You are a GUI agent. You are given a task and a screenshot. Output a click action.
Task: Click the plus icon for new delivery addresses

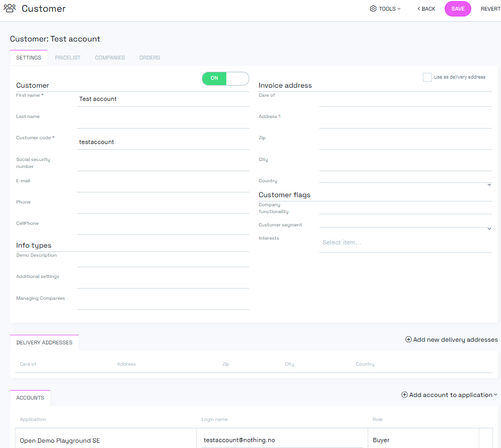coord(409,340)
